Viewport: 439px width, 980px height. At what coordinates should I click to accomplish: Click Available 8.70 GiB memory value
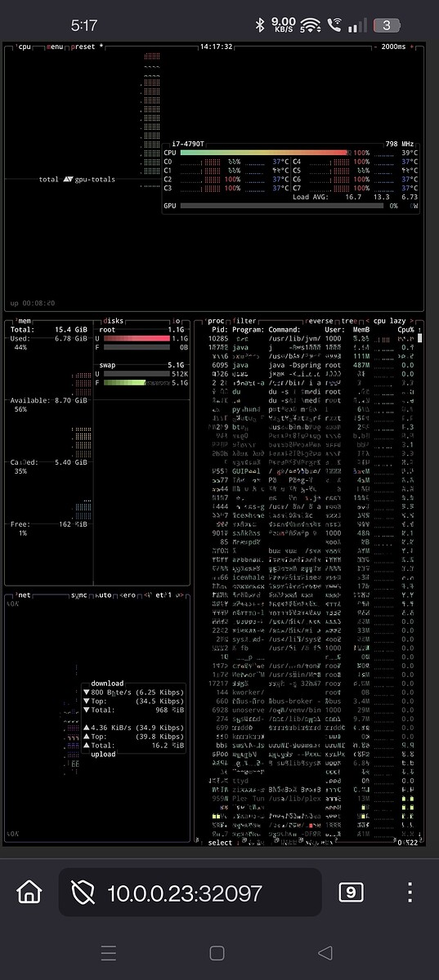tap(69, 400)
